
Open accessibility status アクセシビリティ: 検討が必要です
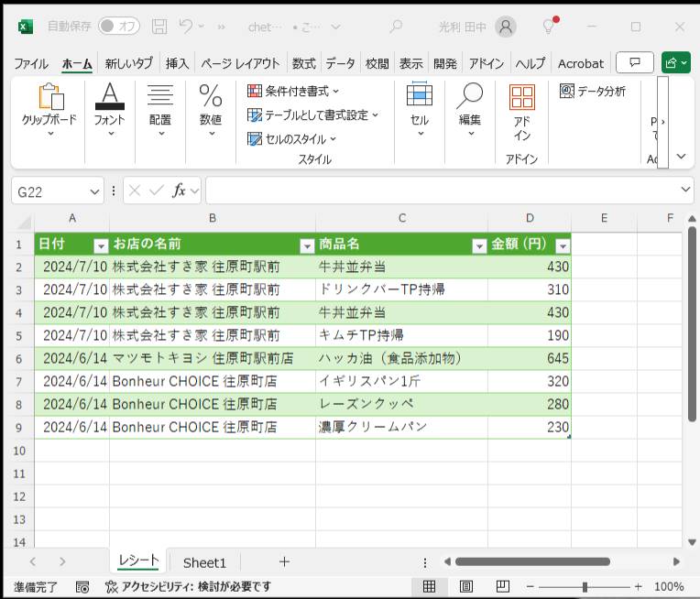tap(189, 586)
